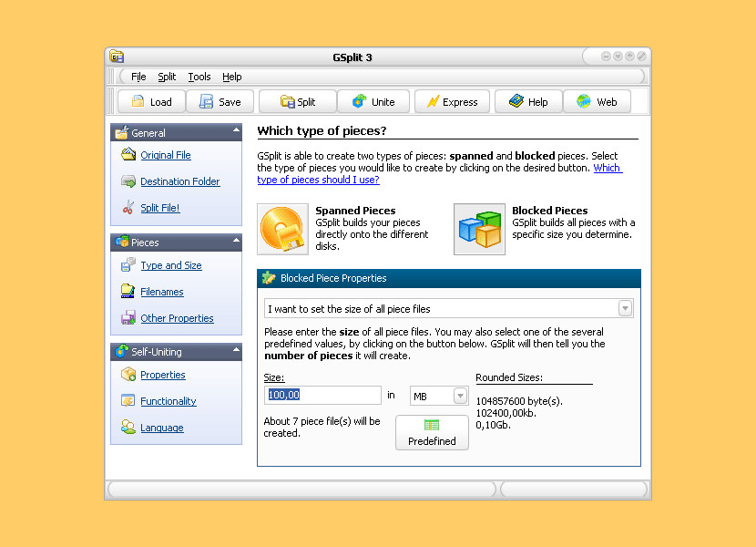
Task: Click the Type and Size icon
Action: [x=128, y=264]
